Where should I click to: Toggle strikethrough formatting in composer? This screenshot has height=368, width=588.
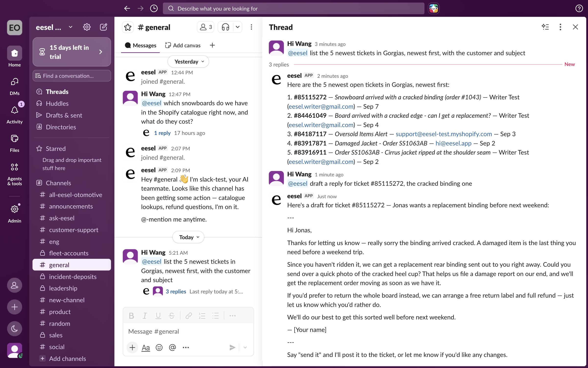[171, 316]
